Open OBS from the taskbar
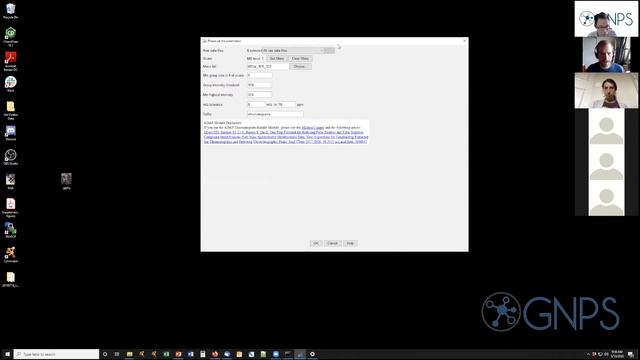 (x=312, y=354)
